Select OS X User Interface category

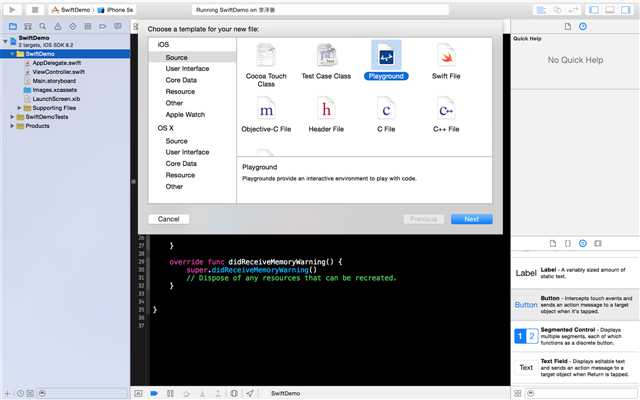(187, 152)
